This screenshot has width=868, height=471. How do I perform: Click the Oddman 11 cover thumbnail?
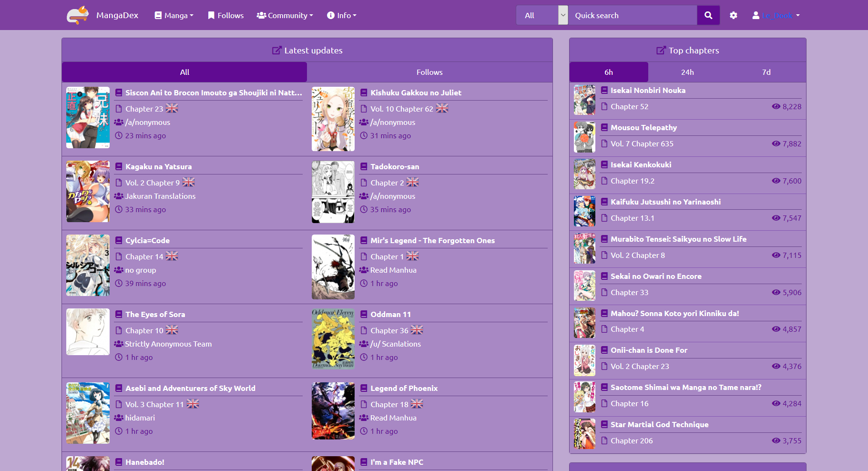[x=333, y=339]
